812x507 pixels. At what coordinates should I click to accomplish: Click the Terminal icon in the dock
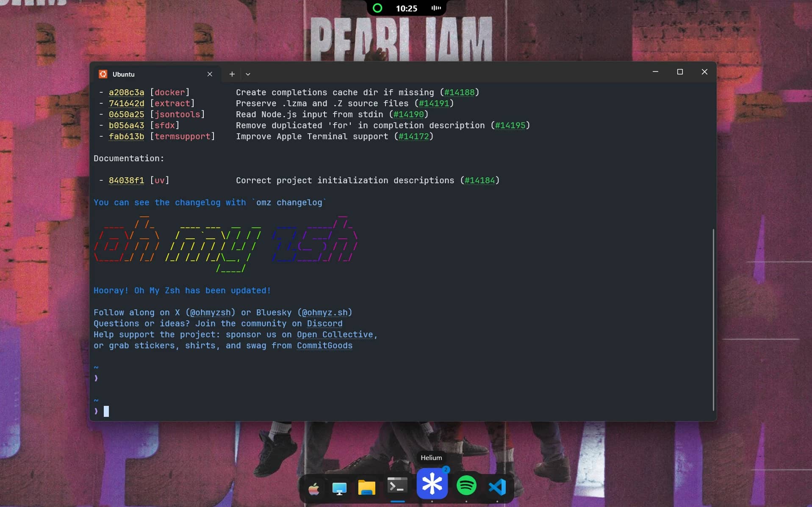[397, 485]
